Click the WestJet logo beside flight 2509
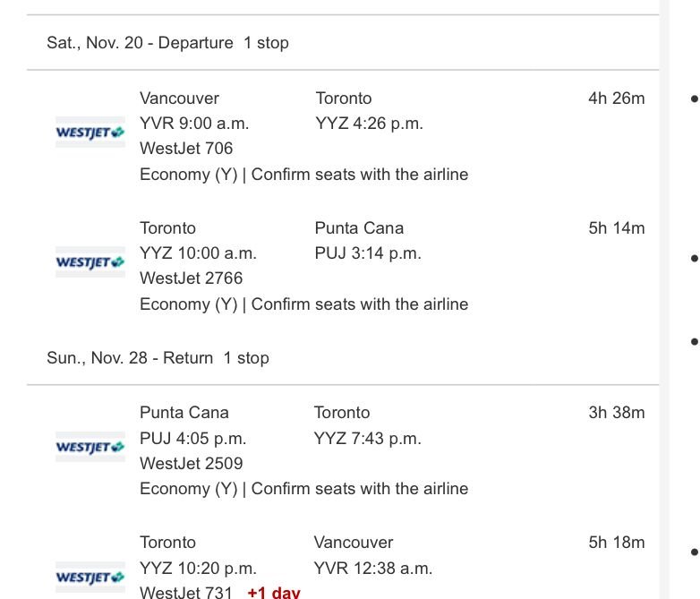700x599 pixels. pos(90,446)
